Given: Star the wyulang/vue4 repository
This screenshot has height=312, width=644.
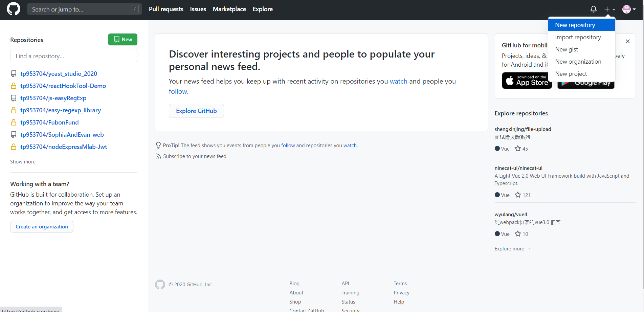Looking at the screenshot, I should [518, 234].
